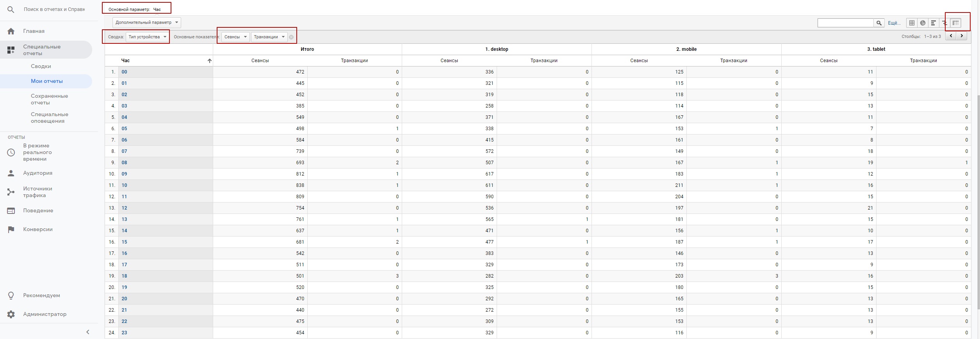Viewport: 980px width, 339px height.
Task: Toggle sort with the Час column arrow
Action: point(210,61)
